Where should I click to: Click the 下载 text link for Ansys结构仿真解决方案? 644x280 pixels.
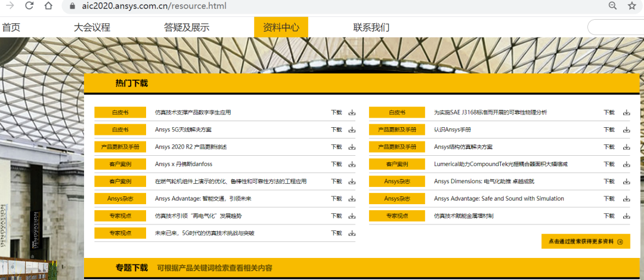tap(609, 147)
